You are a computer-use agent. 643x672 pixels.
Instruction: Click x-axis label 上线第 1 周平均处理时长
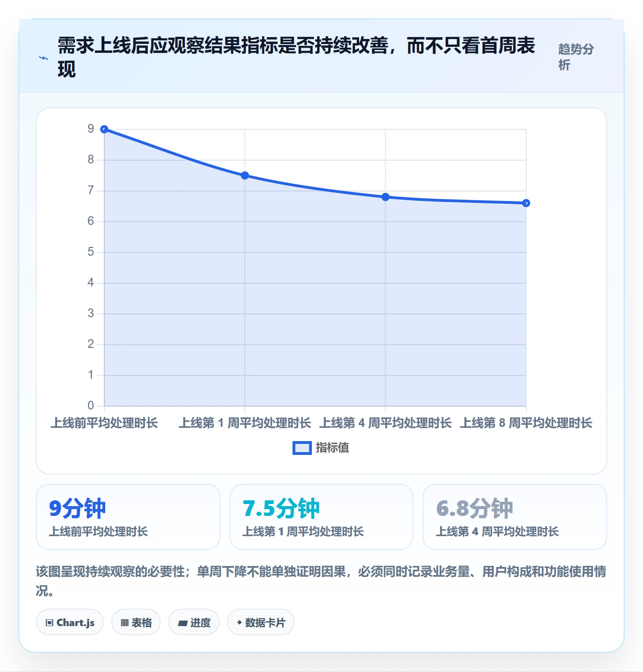(x=245, y=423)
